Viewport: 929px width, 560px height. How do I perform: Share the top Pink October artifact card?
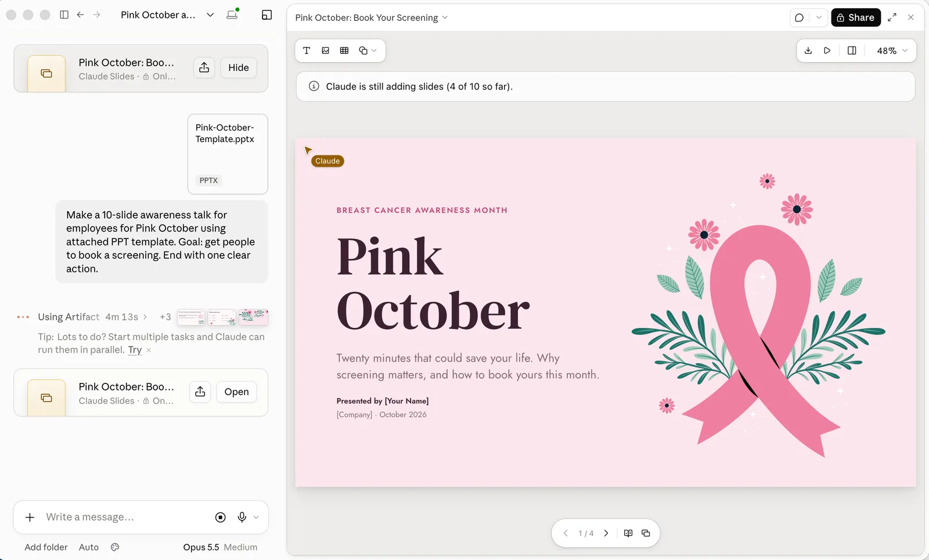[x=204, y=68]
